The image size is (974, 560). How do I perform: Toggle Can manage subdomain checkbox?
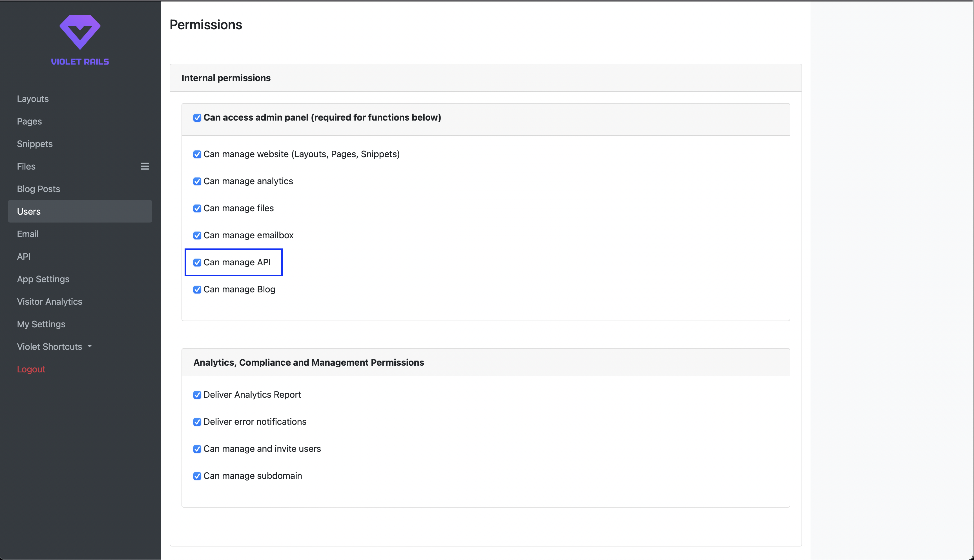coord(197,476)
